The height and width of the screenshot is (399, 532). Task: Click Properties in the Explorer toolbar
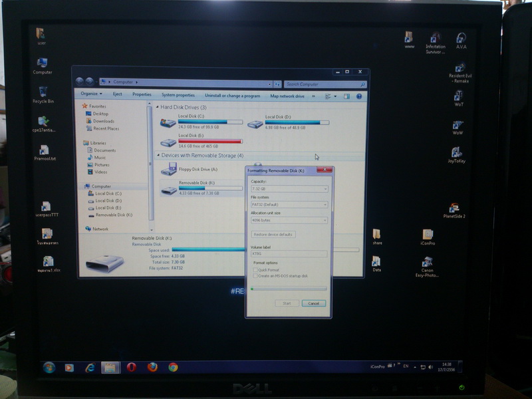click(142, 94)
